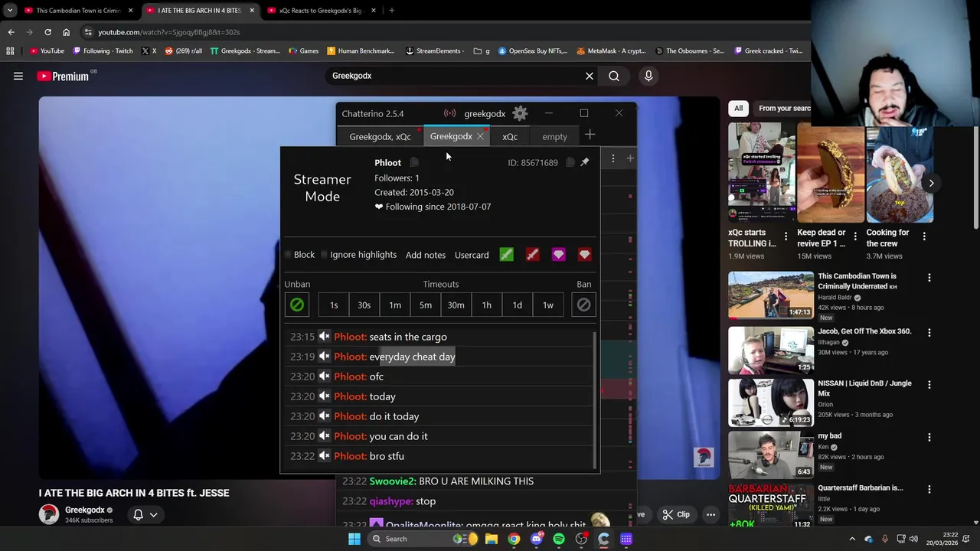Click the Clip button under video
The width and height of the screenshot is (980, 551).
(x=676, y=514)
